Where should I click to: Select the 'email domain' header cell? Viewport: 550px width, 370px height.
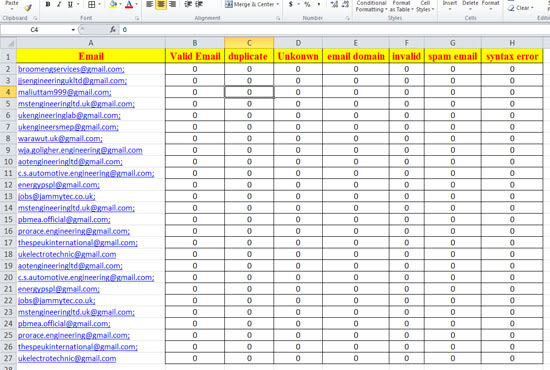[356, 56]
